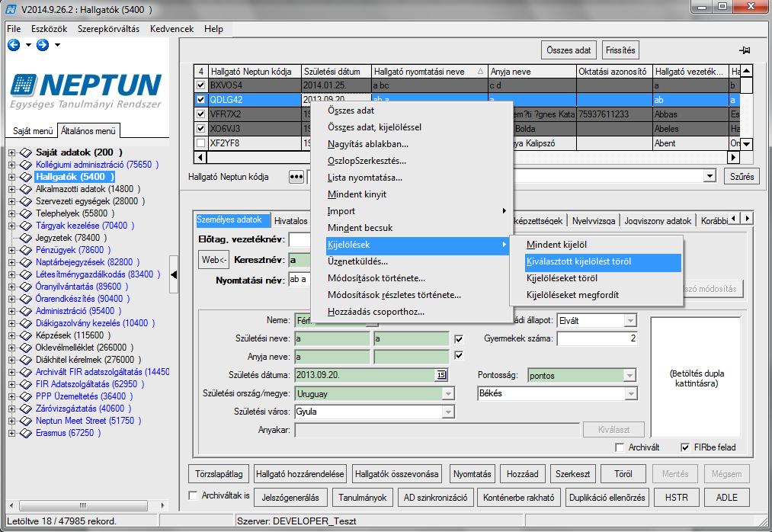Expand the Tárgyak kezelése tree node
Image resolution: width=772 pixels, height=532 pixels.
point(11,226)
